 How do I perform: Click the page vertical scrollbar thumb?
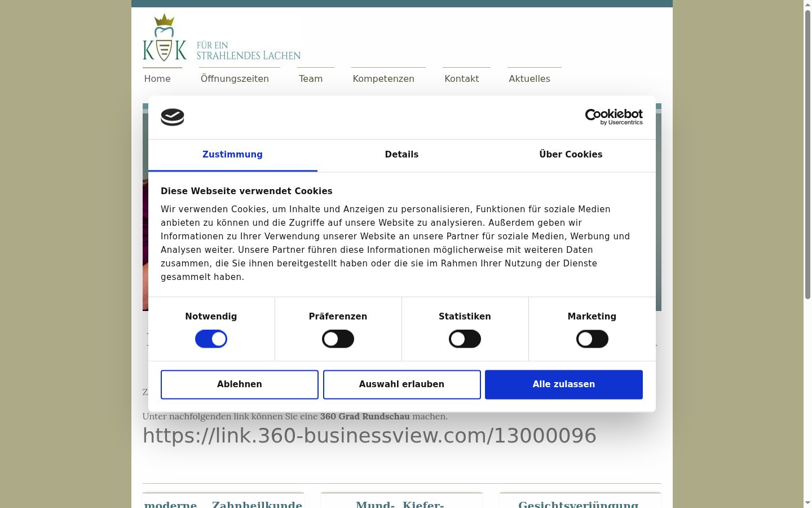pos(807,154)
